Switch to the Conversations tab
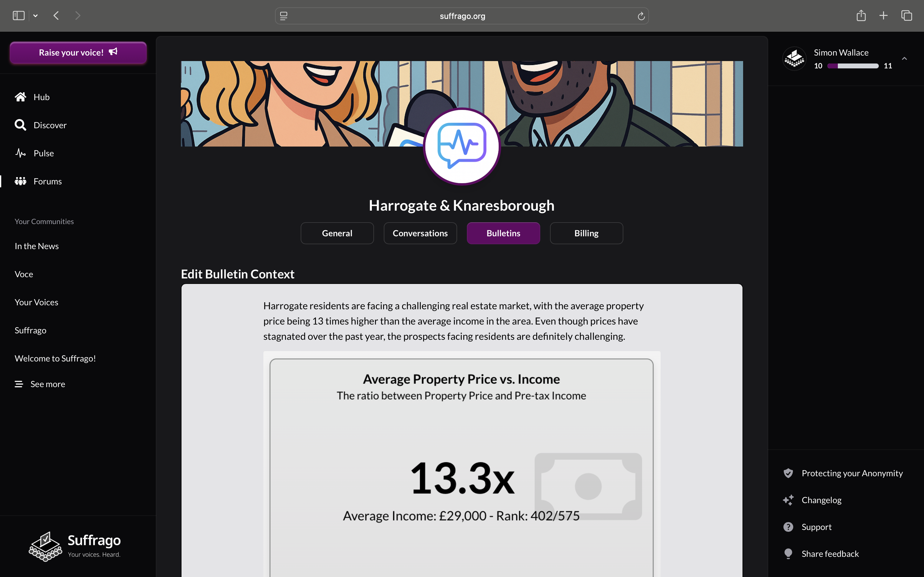This screenshot has height=577, width=924. point(420,233)
